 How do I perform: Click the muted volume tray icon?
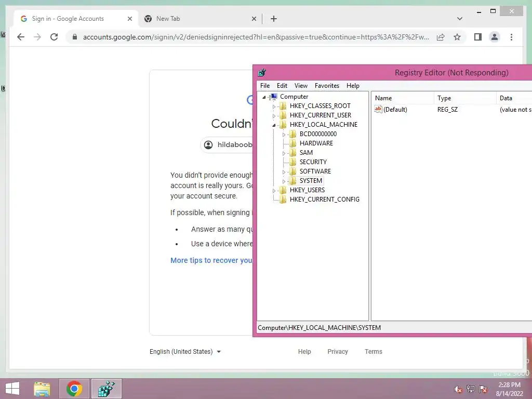pos(458,389)
